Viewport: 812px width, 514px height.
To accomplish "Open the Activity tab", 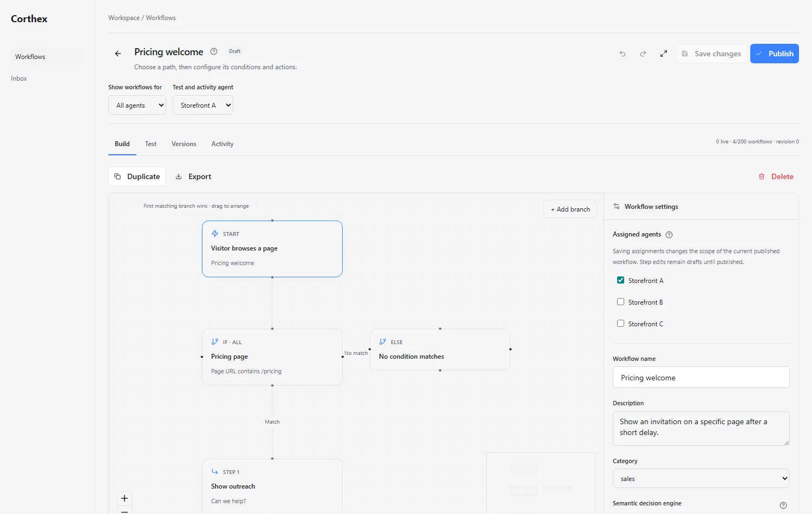I will [x=222, y=144].
